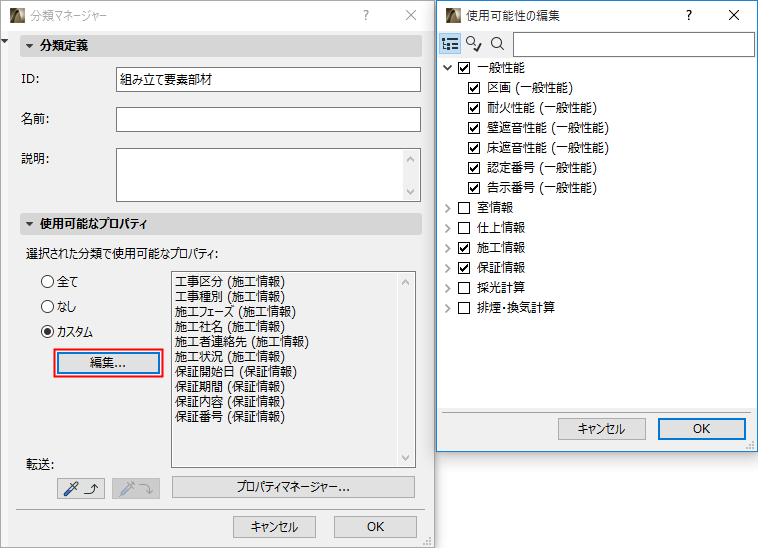
Task: Click OK in 分類マネージャー
Action: point(375,527)
